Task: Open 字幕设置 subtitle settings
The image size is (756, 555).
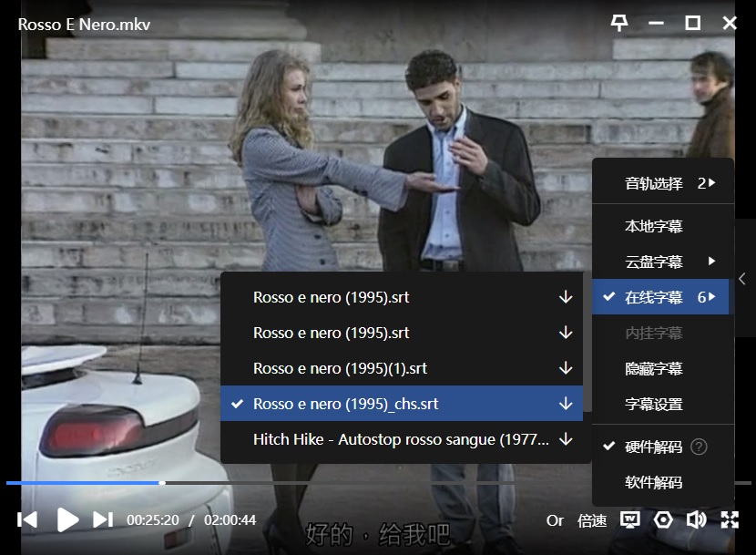Action: point(653,404)
